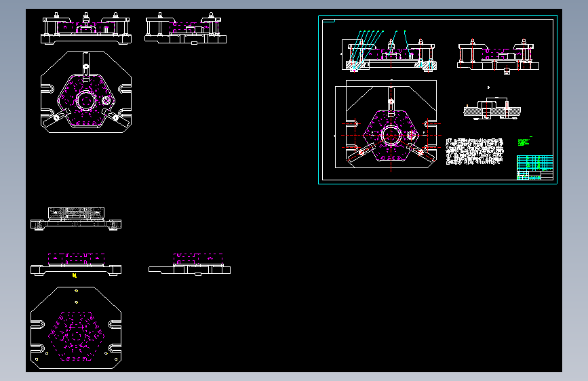Image resolution: width=588 pixels, height=381 pixels.
Task: Select the magenta hexagon in the bottom-left plan view
Action: [x=76, y=336]
